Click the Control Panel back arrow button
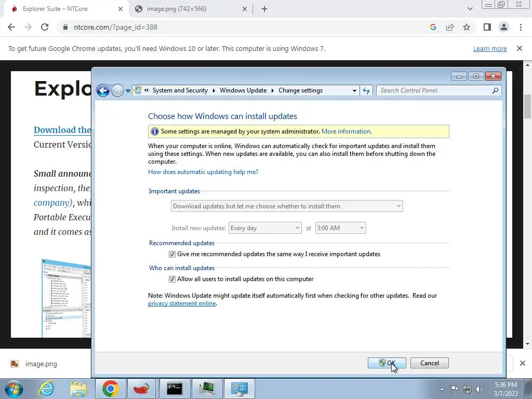 coord(103,90)
